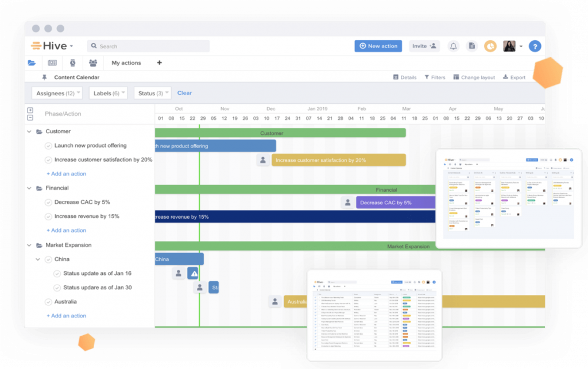Toggle the checkmark on 'Decrease CAC by 5%'
The width and height of the screenshot is (588, 369).
(x=49, y=202)
